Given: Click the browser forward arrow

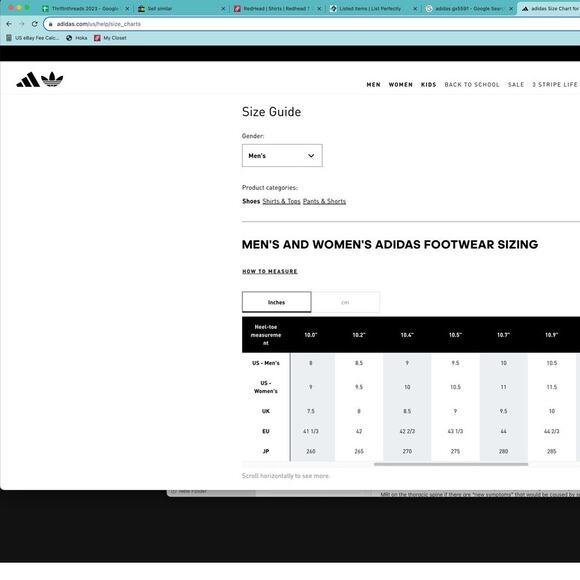Looking at the screenshot, I should click(x=21, y=24).
